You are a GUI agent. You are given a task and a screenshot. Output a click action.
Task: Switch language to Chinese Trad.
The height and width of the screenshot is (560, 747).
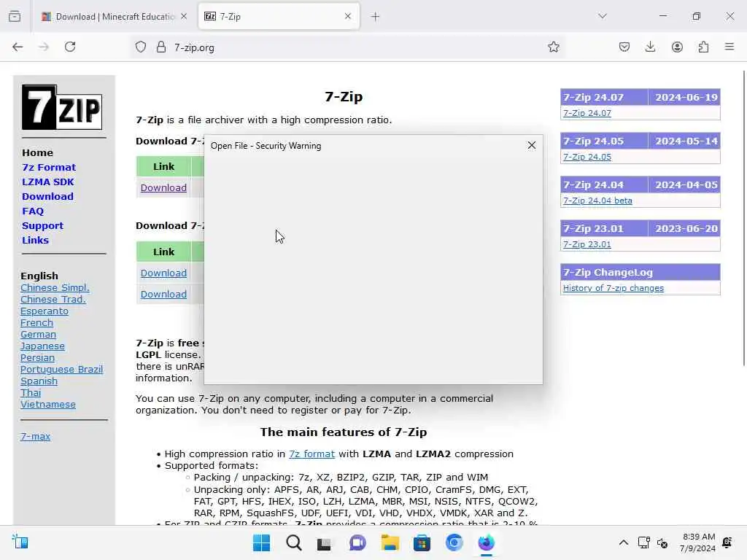point(53,299)
